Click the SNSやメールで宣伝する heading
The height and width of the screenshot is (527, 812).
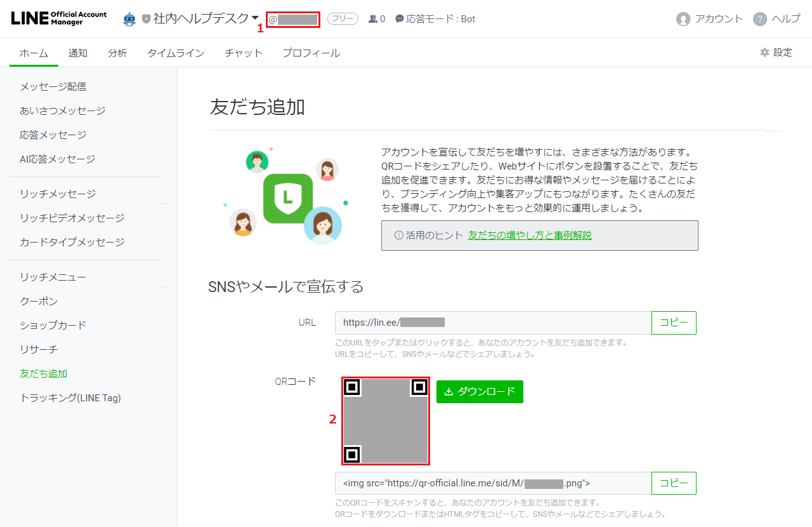point(286,286)
